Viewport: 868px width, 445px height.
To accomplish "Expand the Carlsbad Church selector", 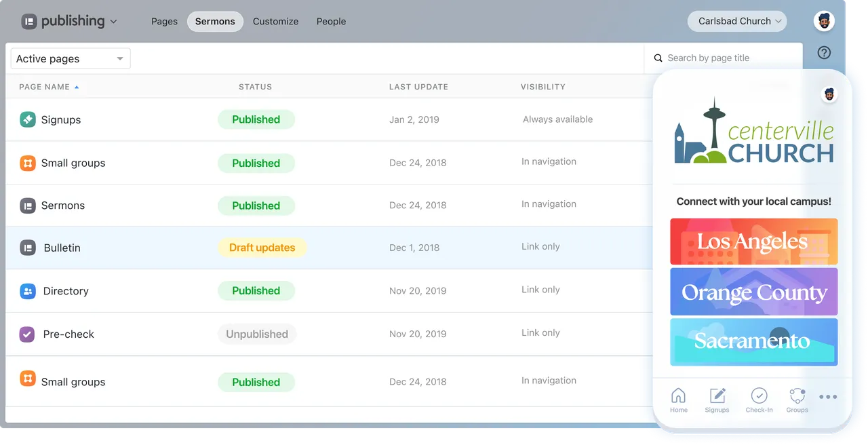I will [736, 21].
